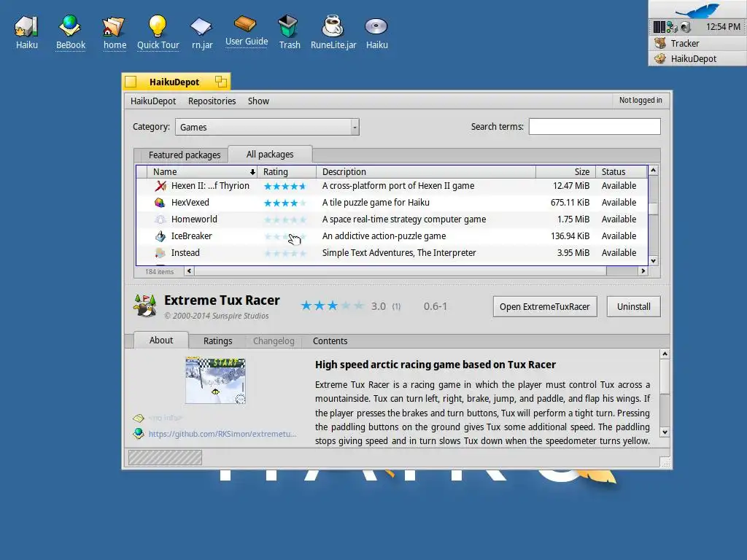Click the HaikuDepot window zoom icon
The image size is (747, 560).
(x=220, y=82)
